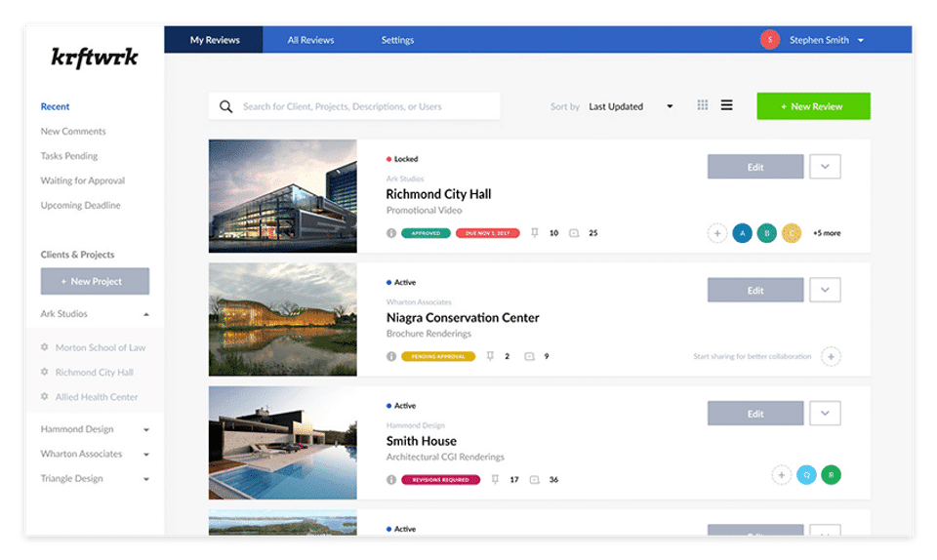937x560 pixels.
Task: Expand the Wharton Associates client group
Action: pyautogui.click(x=146, y=455)
